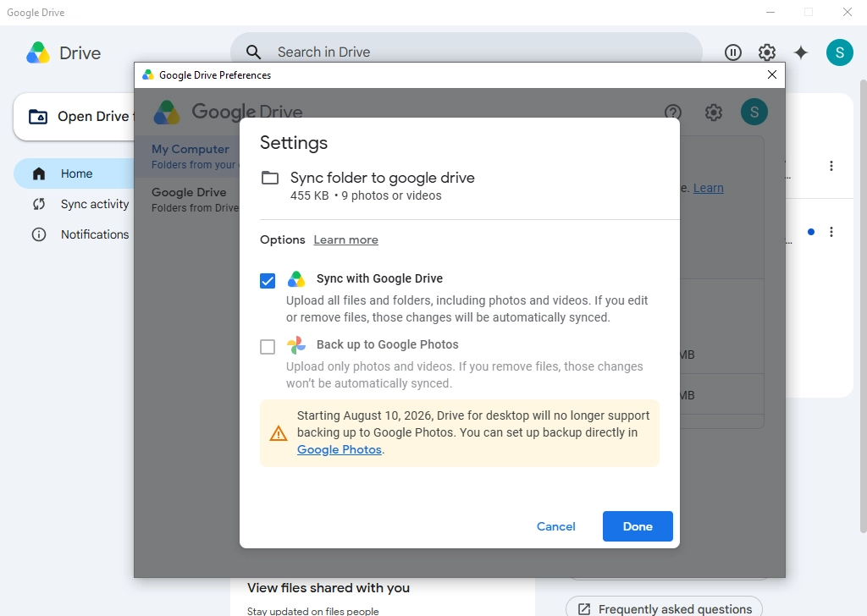Open settings gear in Drive main window

pyautogui.click(x=766, y=52)
